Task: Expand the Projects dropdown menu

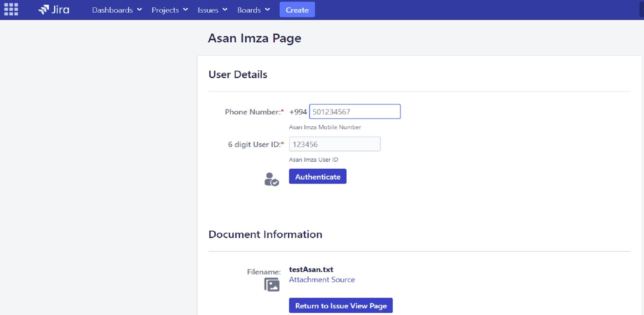Action: tap(170, 10)
